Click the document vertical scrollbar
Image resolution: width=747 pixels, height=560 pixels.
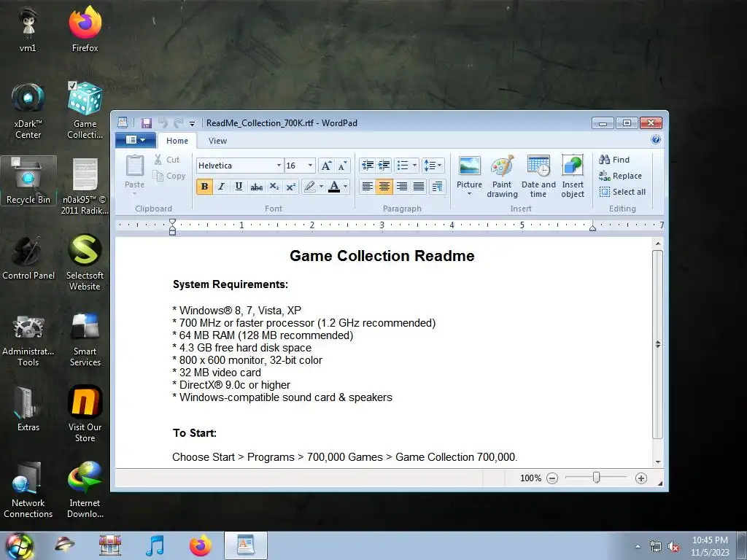[657, 344]
